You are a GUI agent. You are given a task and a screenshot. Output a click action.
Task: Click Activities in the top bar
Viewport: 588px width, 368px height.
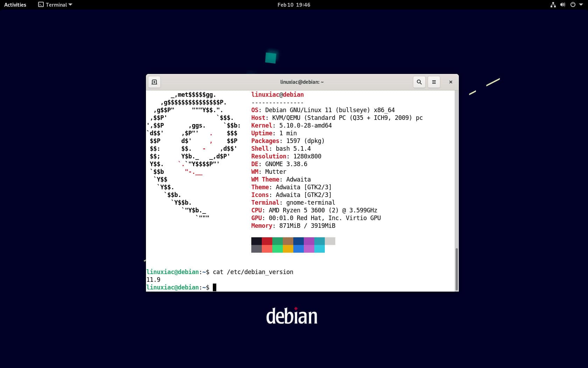click(x=15, y=5)
